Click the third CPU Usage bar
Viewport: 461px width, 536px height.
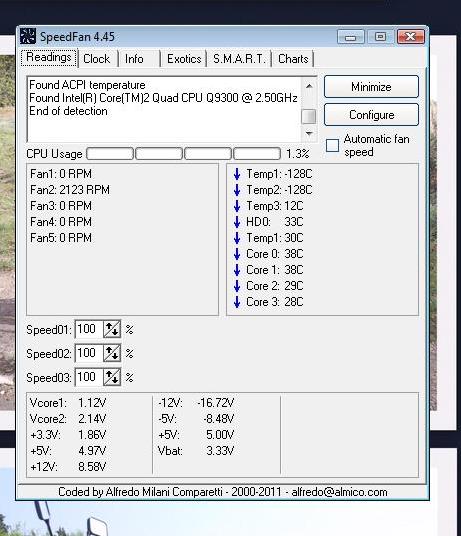click(208, 154)
